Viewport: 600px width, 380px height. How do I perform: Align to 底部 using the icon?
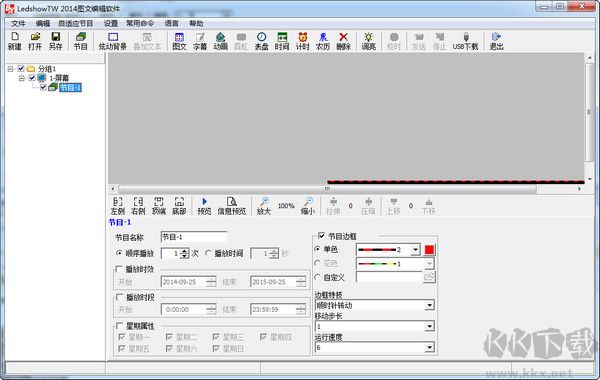click(179, 206)
